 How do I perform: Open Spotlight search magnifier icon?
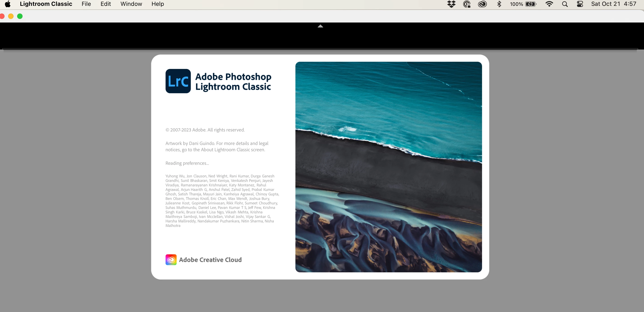click(x=565, y=4)
